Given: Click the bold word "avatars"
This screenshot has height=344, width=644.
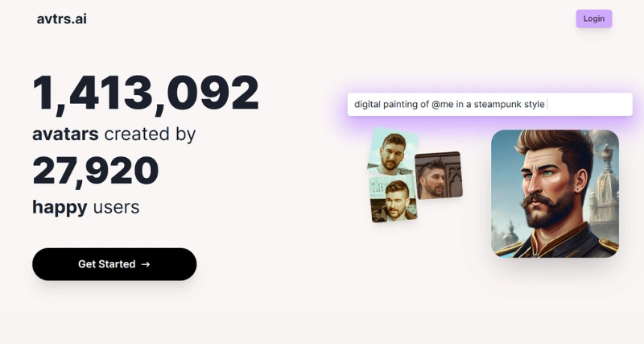Looking at the screenshot, I should click(65, 134).
